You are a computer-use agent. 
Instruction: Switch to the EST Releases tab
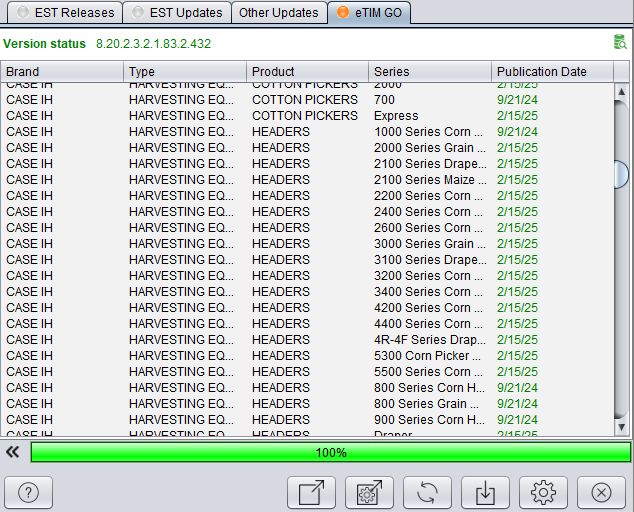coord(65,13)
